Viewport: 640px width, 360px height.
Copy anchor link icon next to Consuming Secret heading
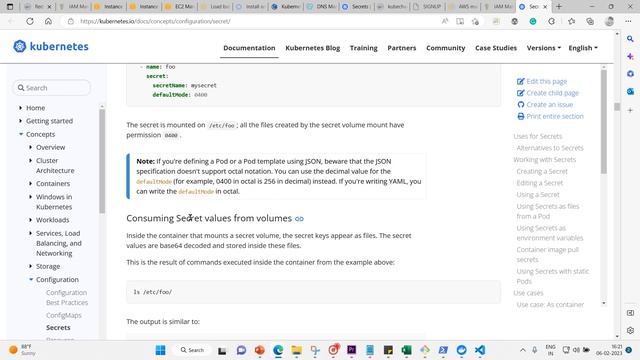tap(299, 219)
